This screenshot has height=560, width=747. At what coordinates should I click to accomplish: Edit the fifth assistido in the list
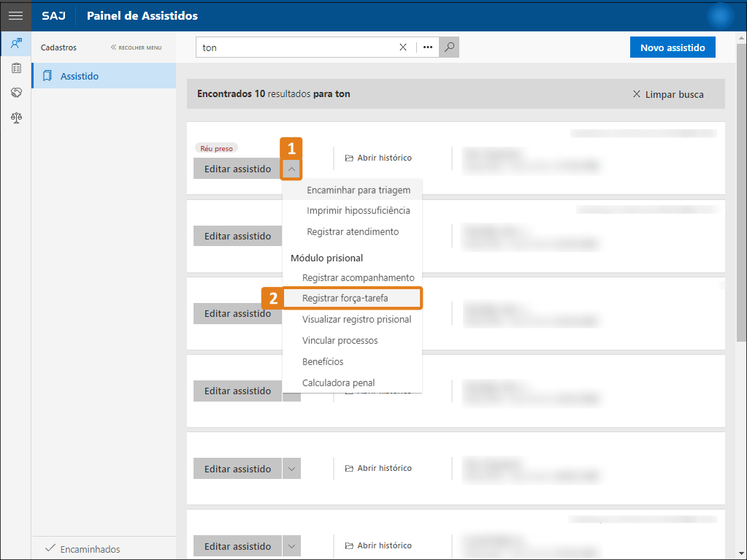tap(237, 469)
